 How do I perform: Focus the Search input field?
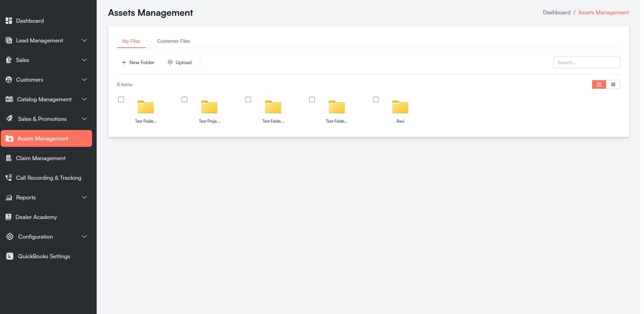point(587,62)
